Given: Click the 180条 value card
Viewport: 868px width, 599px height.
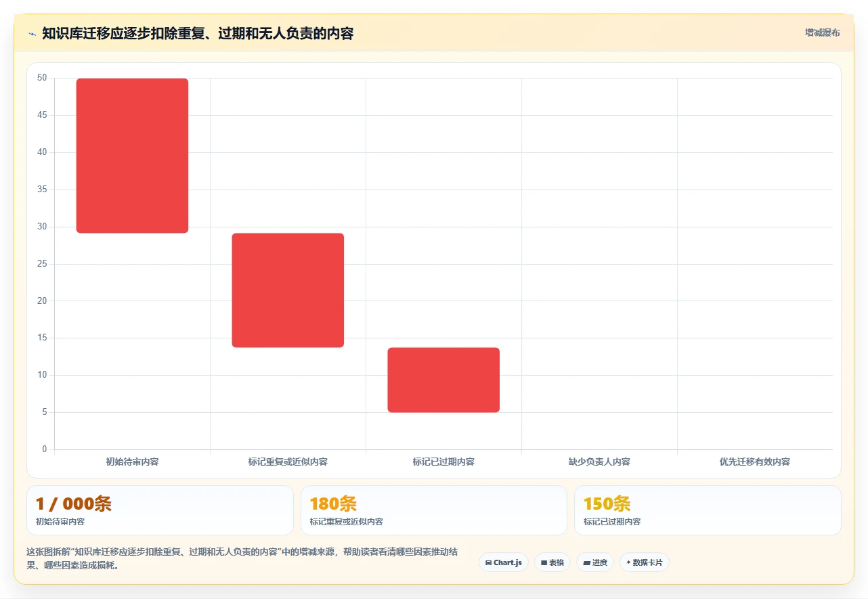Looking at the screenshot, I should tap(434, 510).
